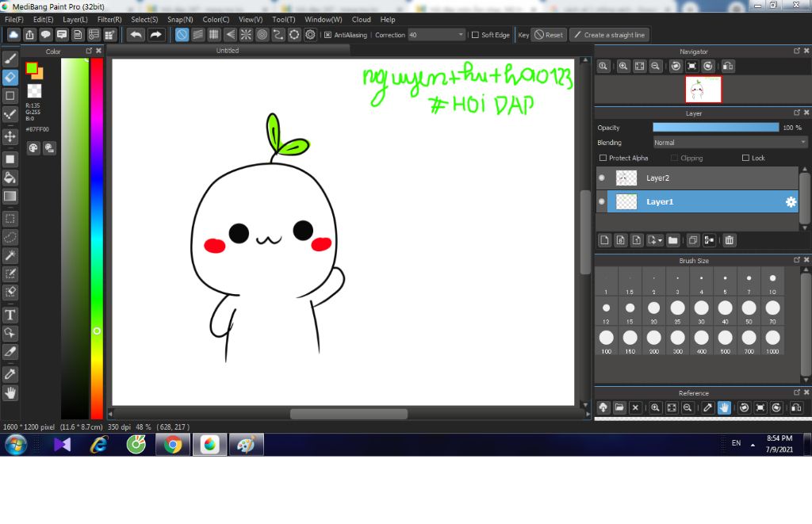Click the Redo arrow in toolbar
Viewport: 812px width, 524px height.
click(x=155, y=35)
